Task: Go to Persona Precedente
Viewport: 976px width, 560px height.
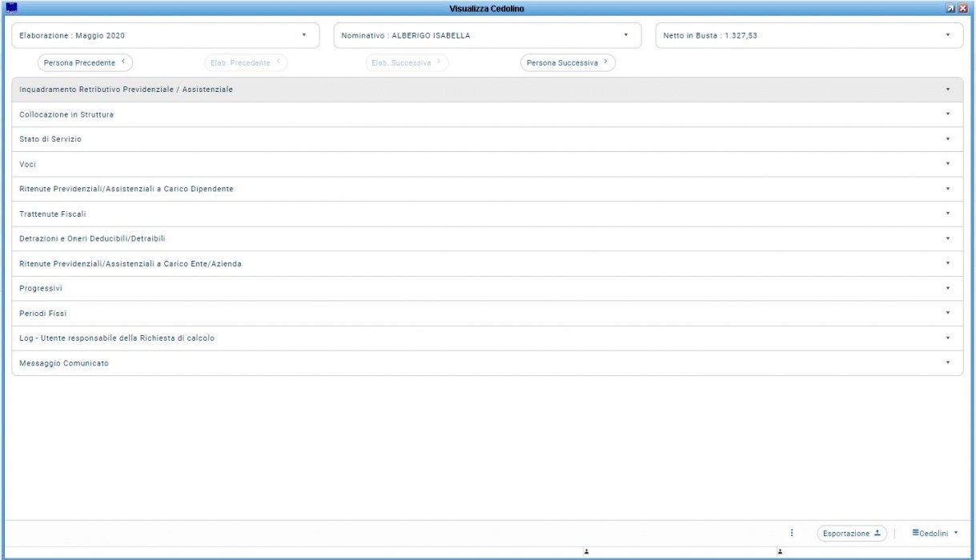Action: [85, 62]
